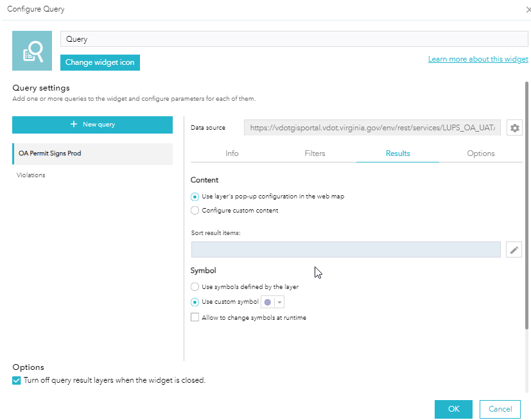This screenshot has height=420, width=531.
Task: Go to the Options tab
Action: (481, 153)
